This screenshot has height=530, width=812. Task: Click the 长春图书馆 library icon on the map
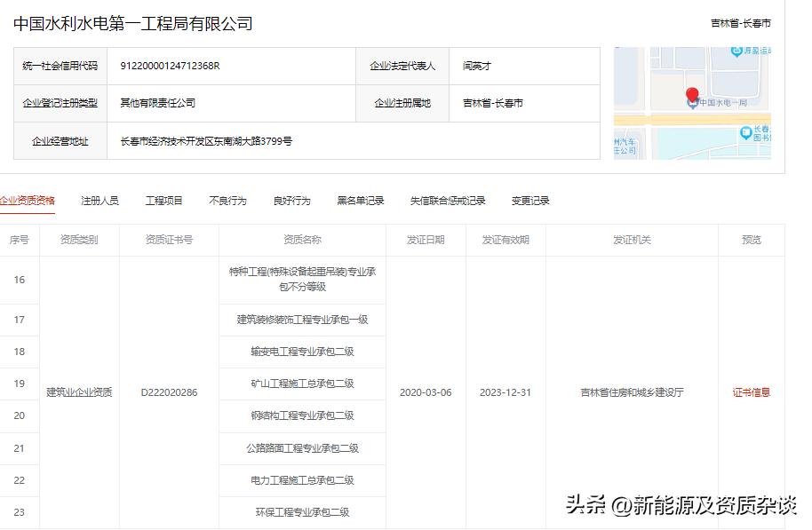click(x=744, y=133)
